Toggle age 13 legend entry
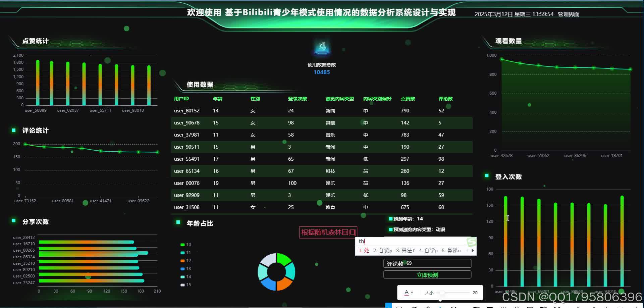 click(185, 269)
